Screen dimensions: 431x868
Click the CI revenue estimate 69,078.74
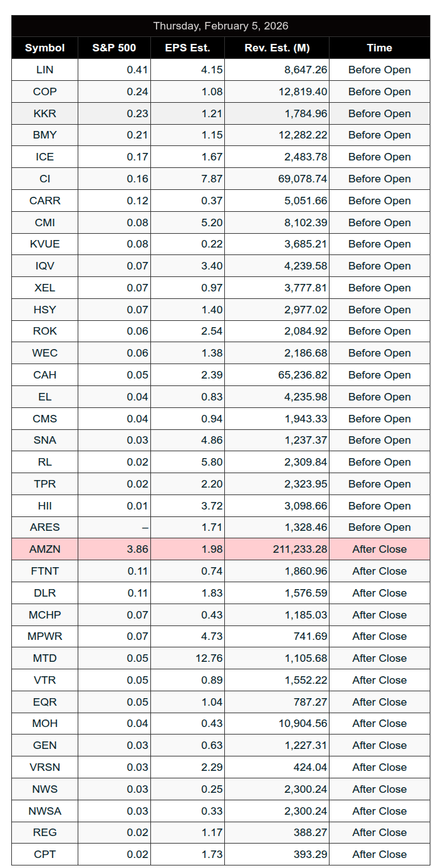tap(304, 179)
